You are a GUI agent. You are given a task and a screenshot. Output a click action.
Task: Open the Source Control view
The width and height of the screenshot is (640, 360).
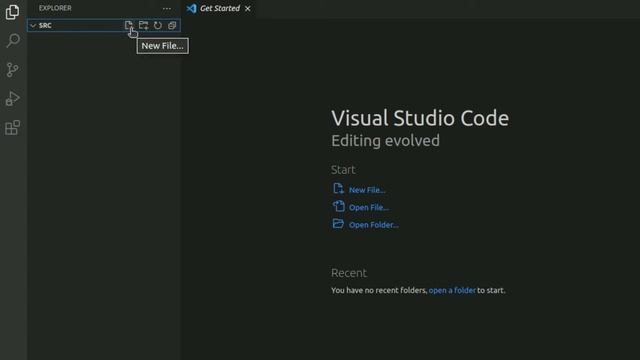tap(13, 70)
